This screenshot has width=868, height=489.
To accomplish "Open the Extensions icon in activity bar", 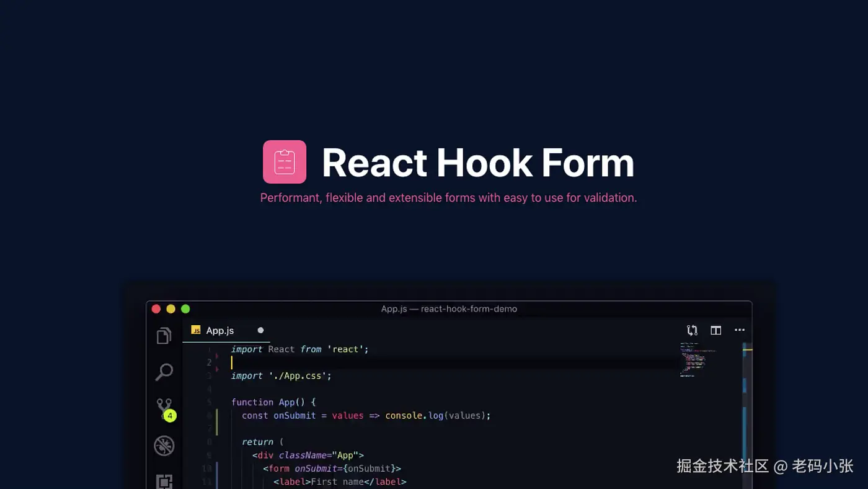I will coord(164,481).
